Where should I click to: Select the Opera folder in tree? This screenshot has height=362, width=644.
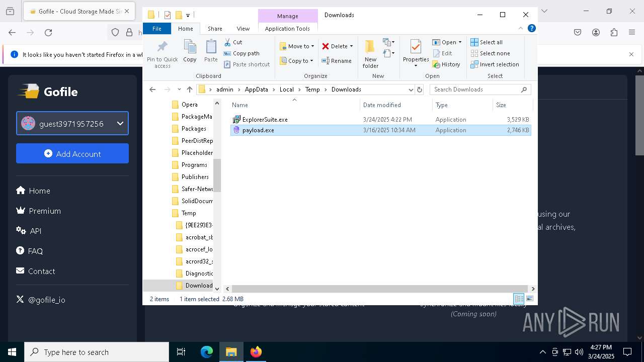point(185,105)
